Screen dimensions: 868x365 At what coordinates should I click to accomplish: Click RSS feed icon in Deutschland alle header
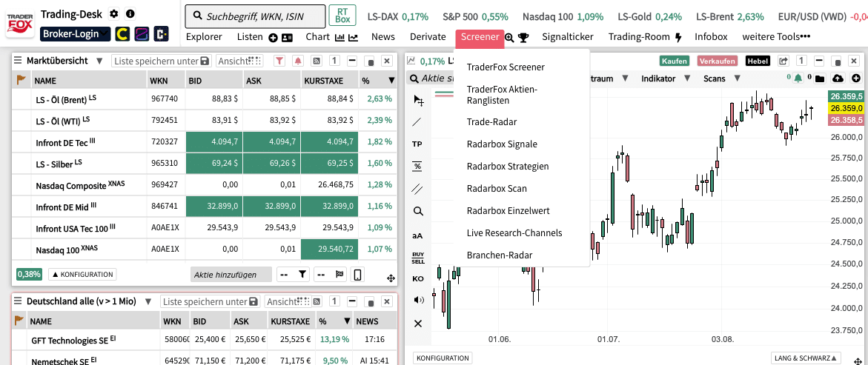[317, 301]
